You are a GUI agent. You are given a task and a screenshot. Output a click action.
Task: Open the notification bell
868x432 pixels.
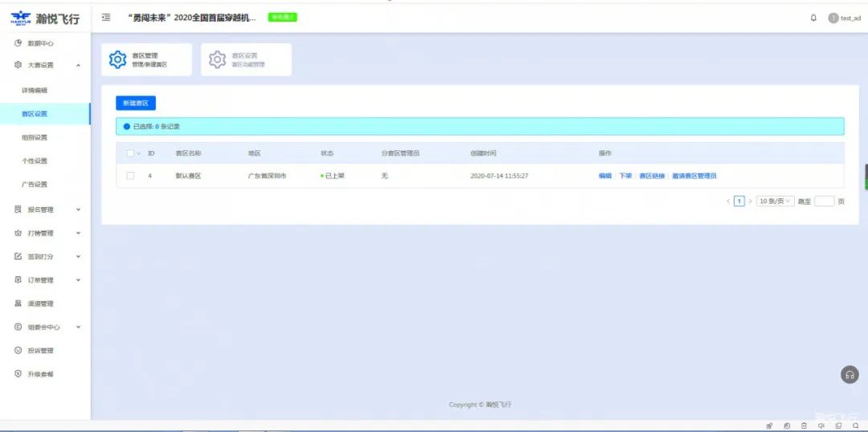813,18
